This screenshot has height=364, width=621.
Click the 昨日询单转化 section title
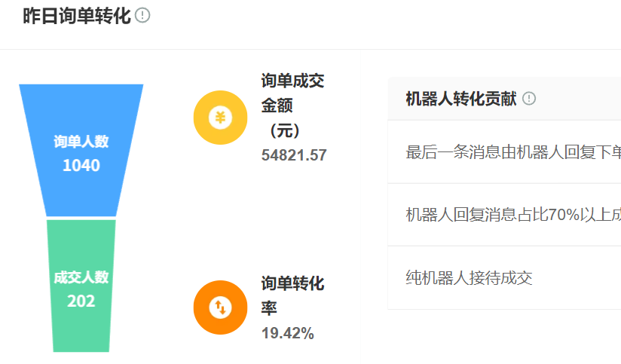(x=77, y=16)
